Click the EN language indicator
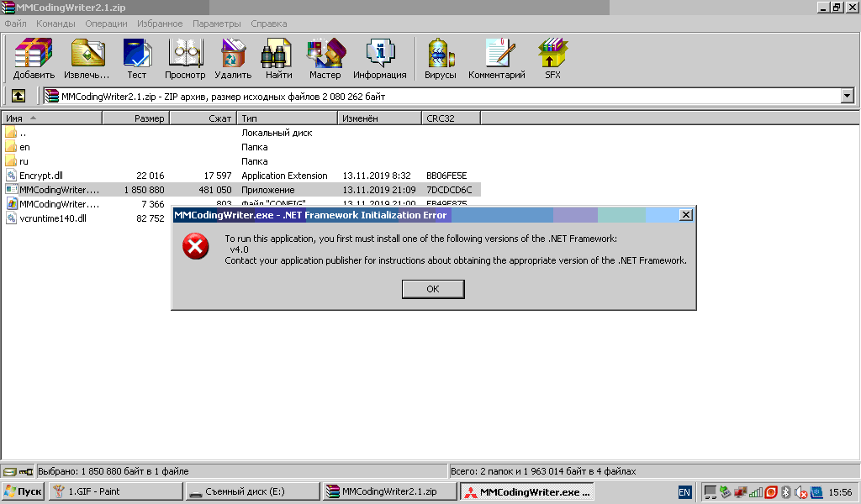Screen dimensions: 861x504 [x=684, y=492]
